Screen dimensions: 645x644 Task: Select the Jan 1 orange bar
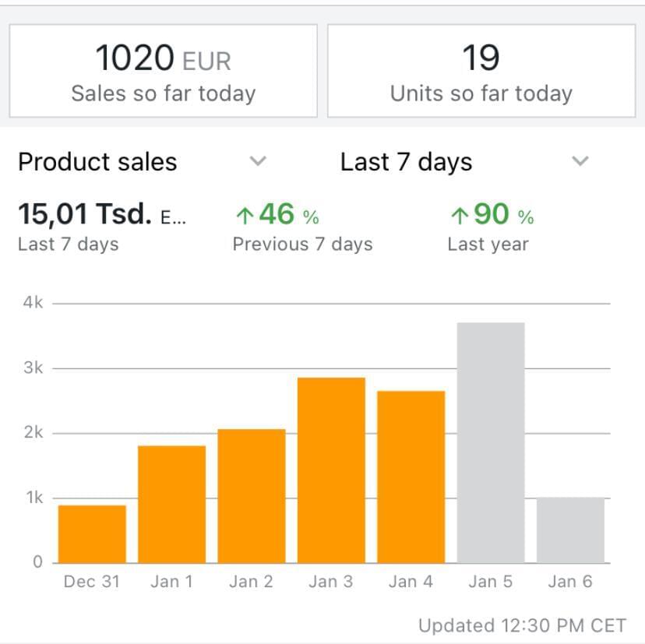tap(171, 504)
